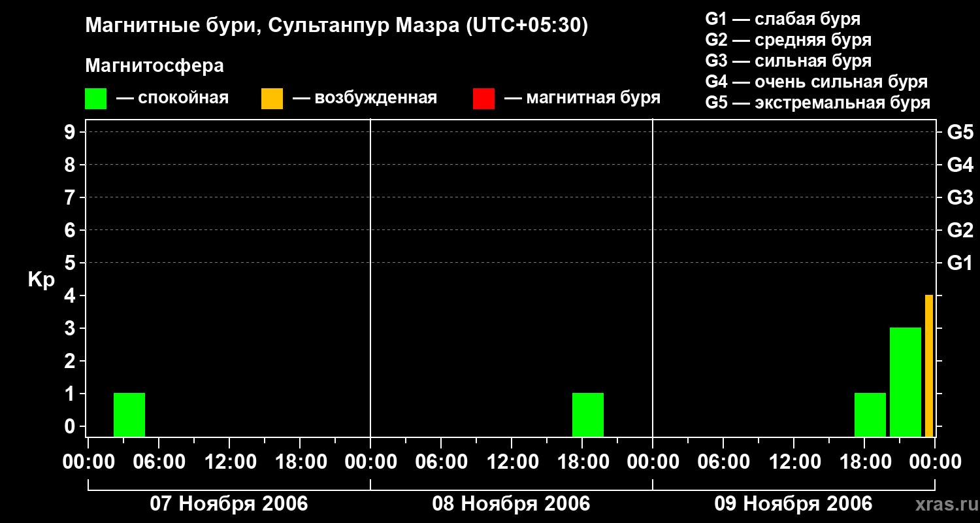Click the '12:00' tick under 08 Ноября
Image resolution: width=980 pixels, height=523 pixels.
[512, 462]
